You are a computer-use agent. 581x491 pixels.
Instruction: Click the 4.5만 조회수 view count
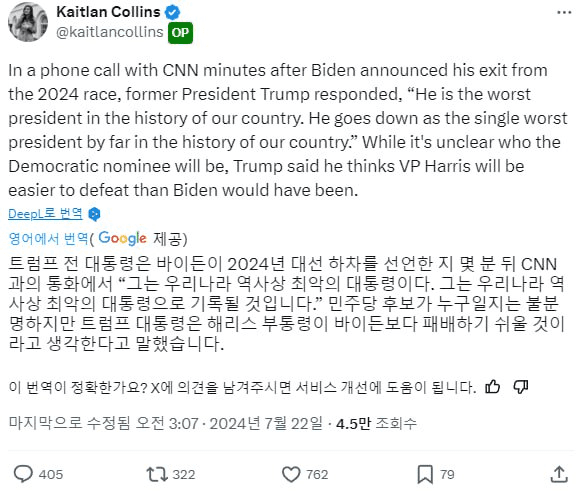pos(376,423)
